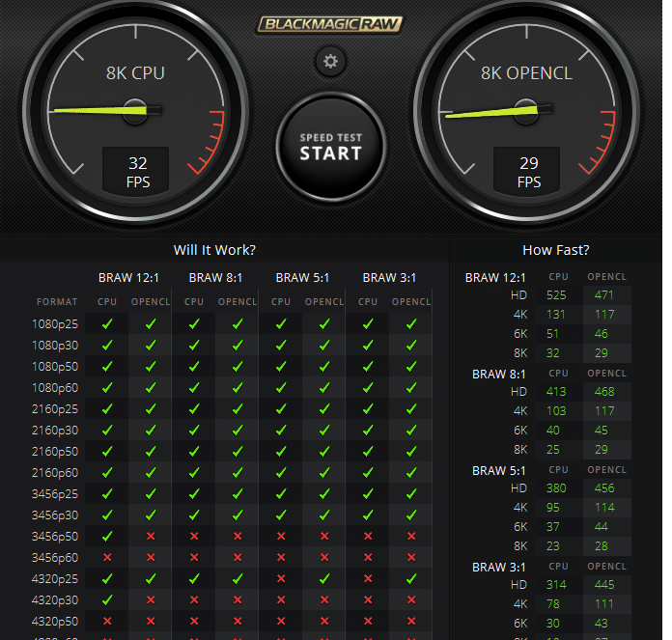Click green check for 1080p25 BRAW 12:1 CPU

[107, 324]
